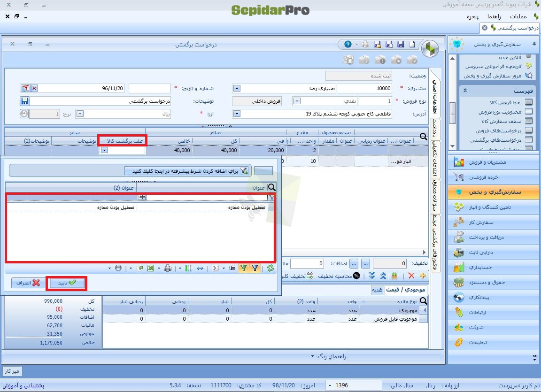Open the راهنما menu
This screenshot has height=392, width=541.
pos(494,16)
